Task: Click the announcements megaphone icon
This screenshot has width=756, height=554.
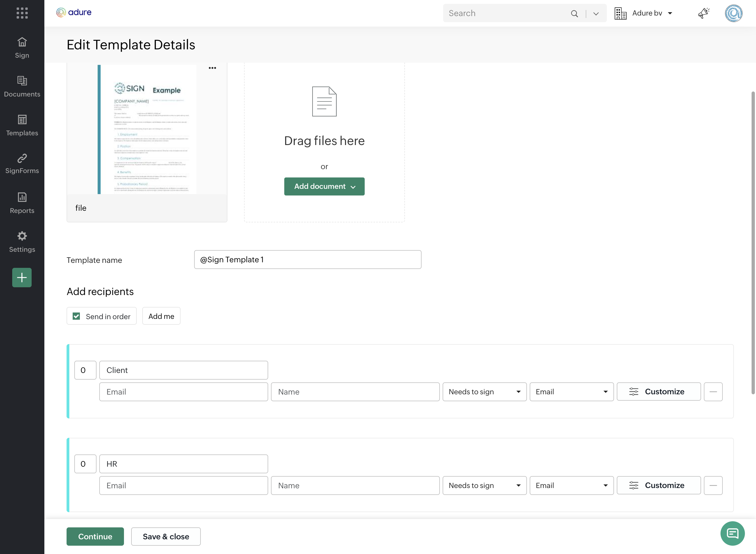Action: [703, 13]
